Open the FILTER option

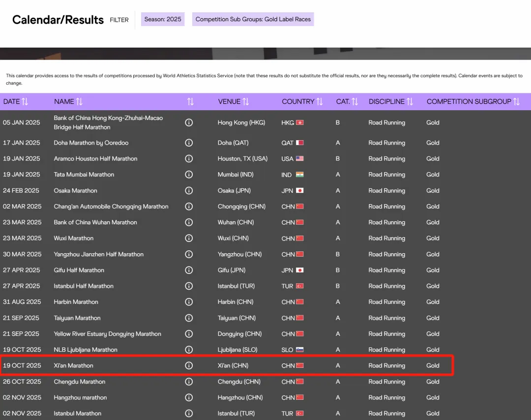(x=119, y=20)
